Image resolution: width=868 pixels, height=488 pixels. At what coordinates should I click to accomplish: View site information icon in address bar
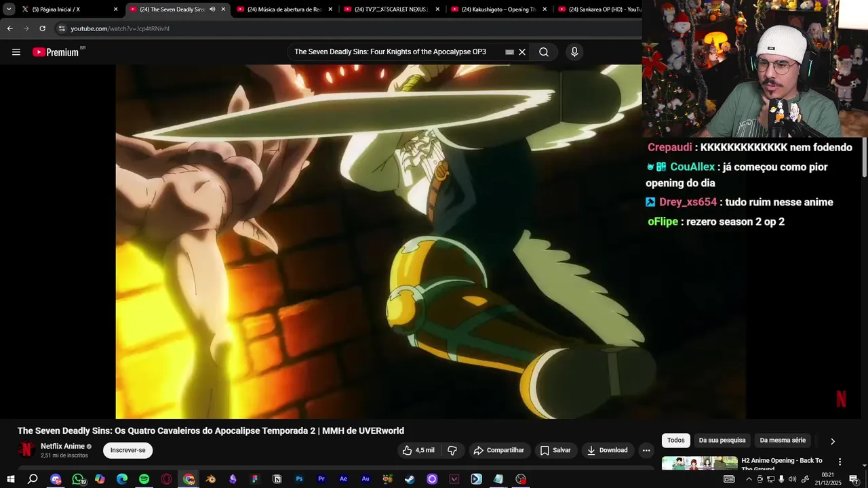(62, 28)
